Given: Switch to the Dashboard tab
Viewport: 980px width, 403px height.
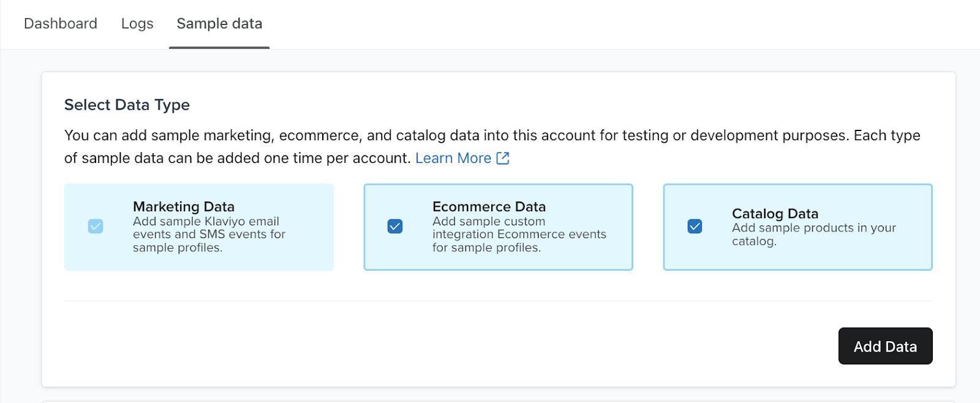Looking at the screenshot, I should (60, 23).
